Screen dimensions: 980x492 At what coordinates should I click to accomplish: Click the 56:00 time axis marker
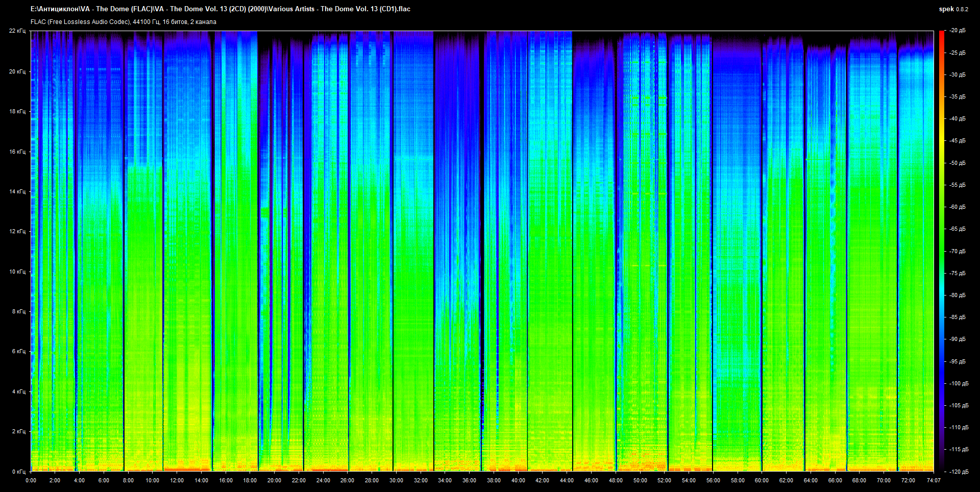713,480
